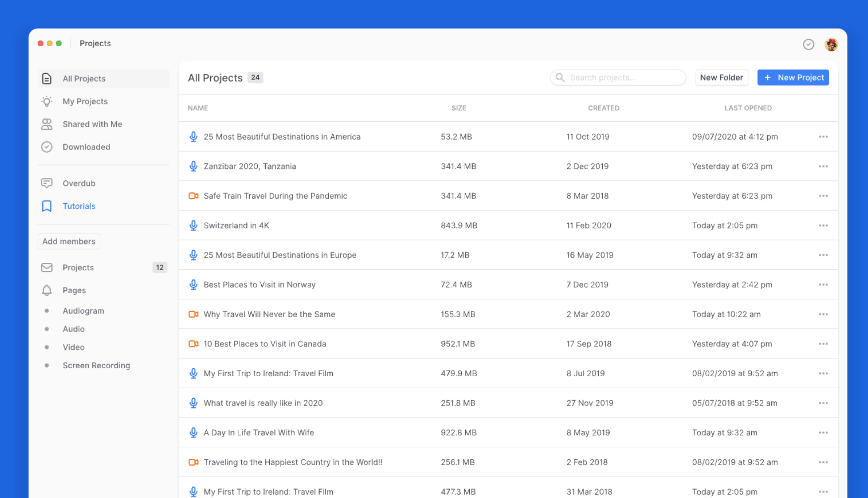Create a New Project
The height and width of the screenshot is (498, 868).
[793, 78]
